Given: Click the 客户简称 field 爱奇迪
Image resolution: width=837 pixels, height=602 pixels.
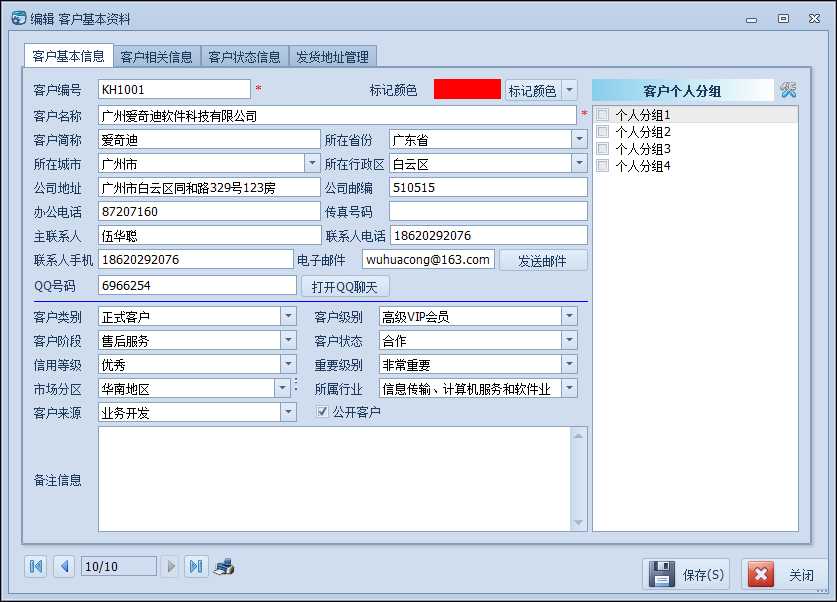Looking at the screenshot, I should (209, 140).
